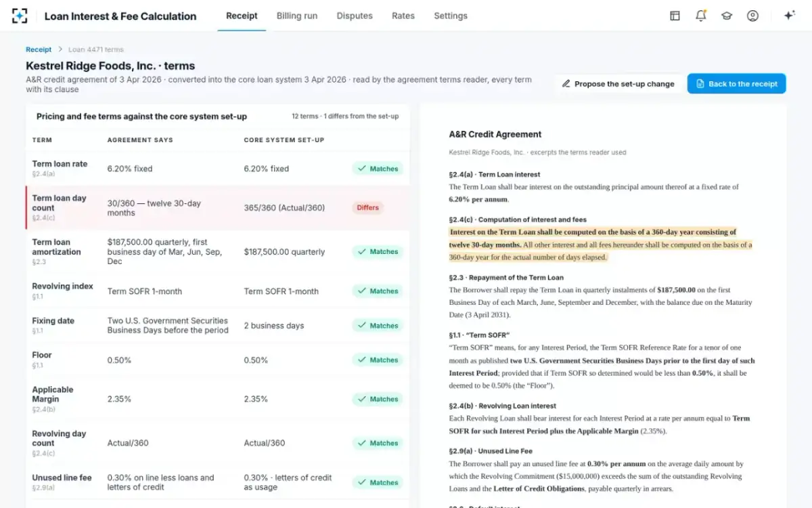The image size is (812, 508).
Task: Click the TERM column header
Action: coord(42,140)
